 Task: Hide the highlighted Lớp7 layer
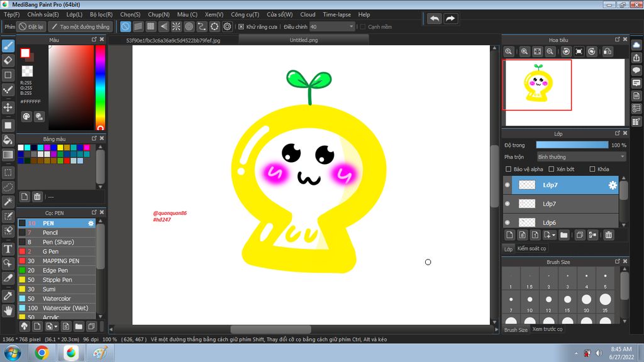508,185
